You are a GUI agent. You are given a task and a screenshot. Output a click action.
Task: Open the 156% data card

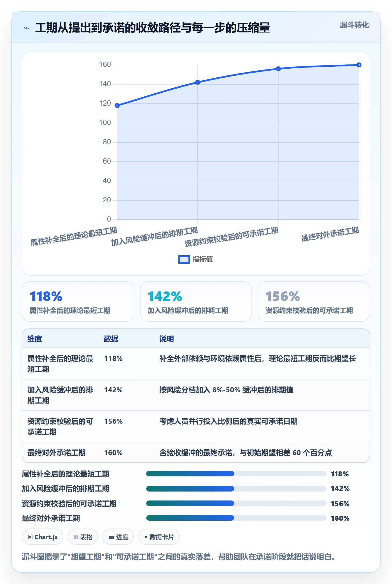click(314, 302)
